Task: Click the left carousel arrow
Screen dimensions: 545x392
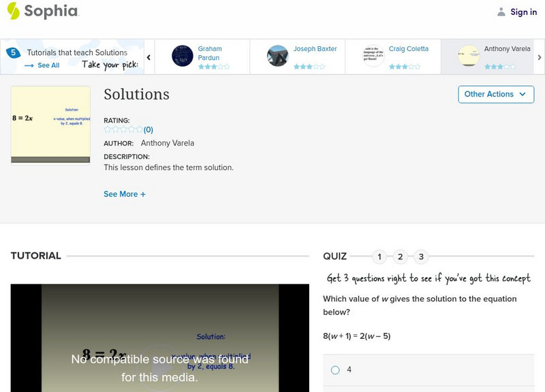Action: click(x=149, y=57)
